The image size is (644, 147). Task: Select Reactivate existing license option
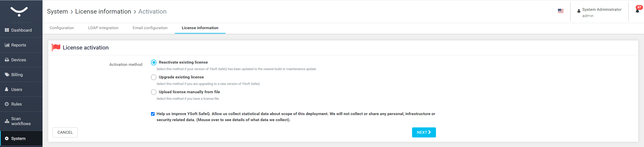(154, 62)
